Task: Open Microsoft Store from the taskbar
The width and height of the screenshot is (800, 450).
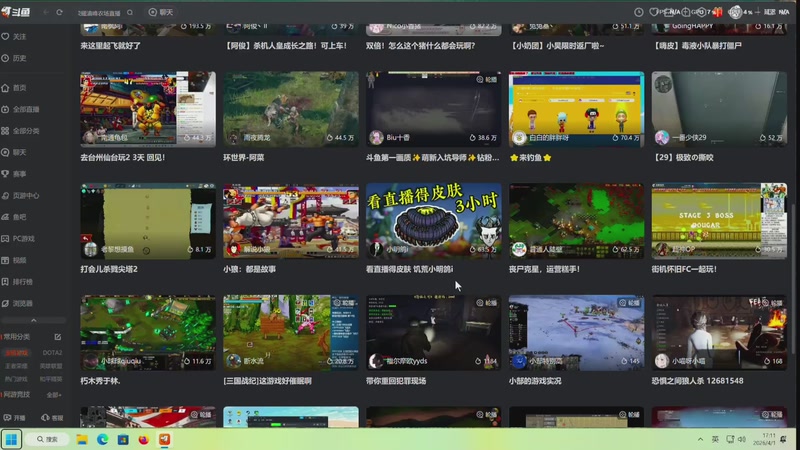Action: click(x=123, y=439)
